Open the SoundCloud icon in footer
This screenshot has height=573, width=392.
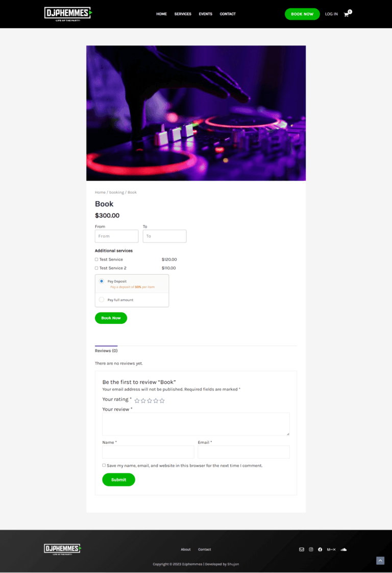[x=344, y=549]
